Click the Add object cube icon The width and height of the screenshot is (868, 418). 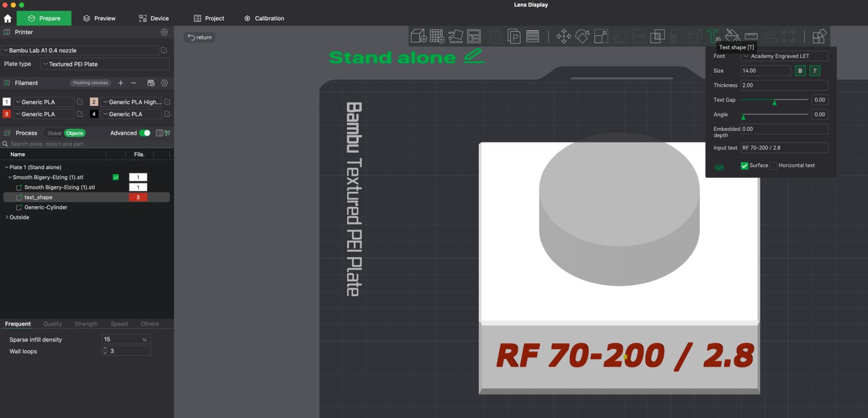point(418,36)
